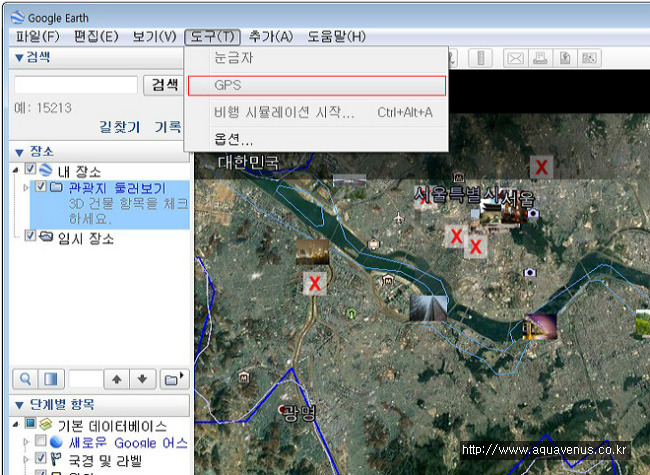
Task: Click the 대한민국 map label
Action: point(249,162)
